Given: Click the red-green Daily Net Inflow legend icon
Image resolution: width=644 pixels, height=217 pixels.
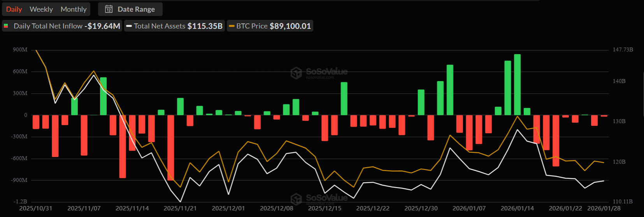Looking at the screenshot, I should pos(6,26).
